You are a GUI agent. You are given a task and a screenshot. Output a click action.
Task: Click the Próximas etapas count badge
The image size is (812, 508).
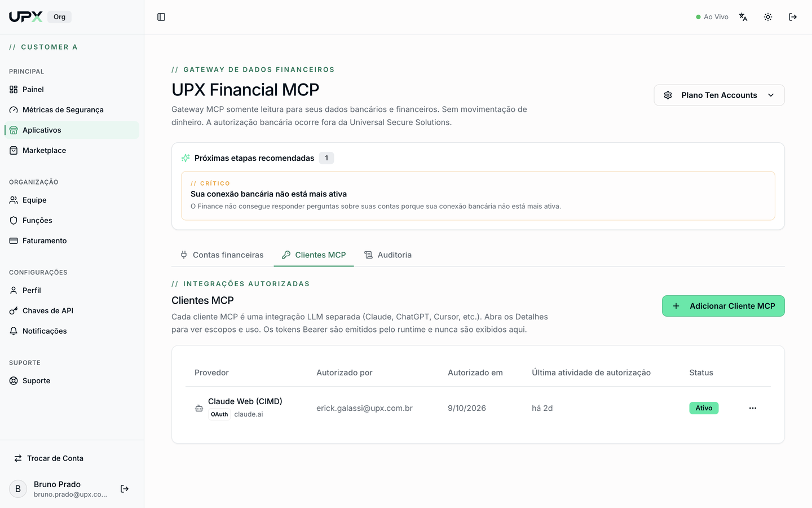[x=326, y=158]
